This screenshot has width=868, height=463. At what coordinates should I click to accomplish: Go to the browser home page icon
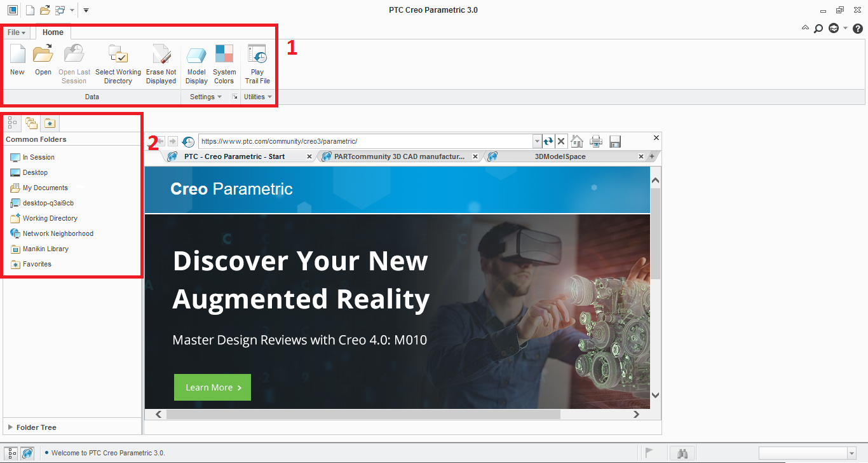[x=577, y=141]
